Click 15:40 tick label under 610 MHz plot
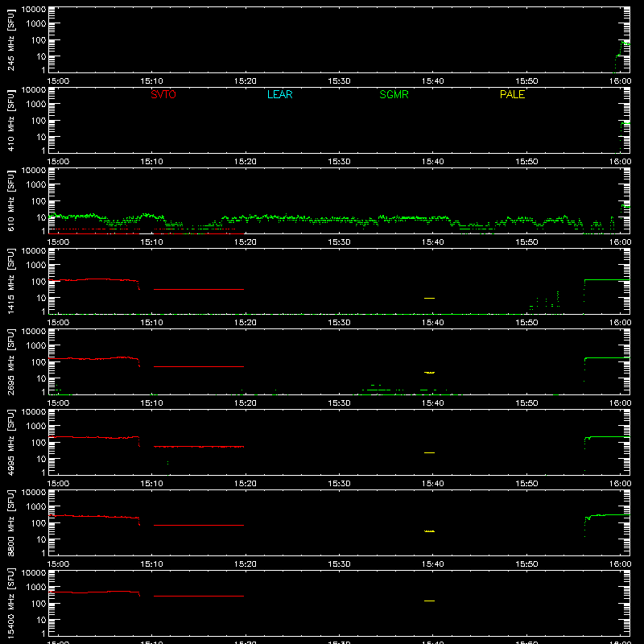644x644 pixels. click(x=432, y=242)
